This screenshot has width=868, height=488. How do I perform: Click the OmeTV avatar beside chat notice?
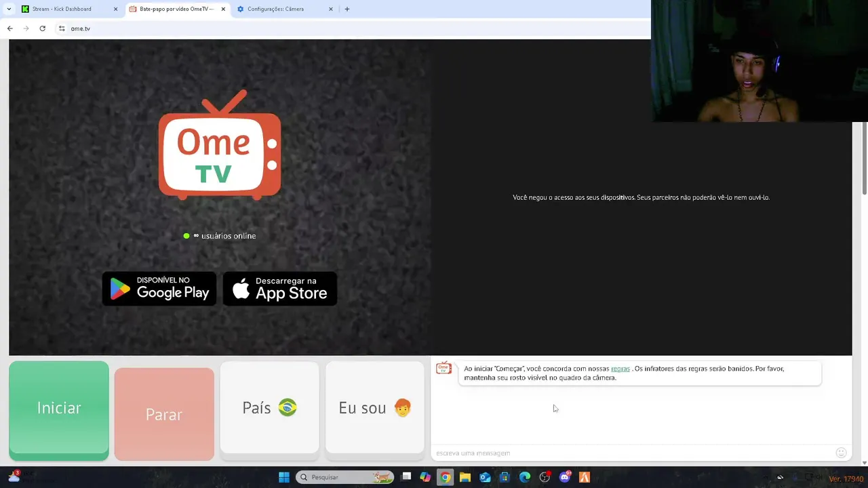coord(443,368)
